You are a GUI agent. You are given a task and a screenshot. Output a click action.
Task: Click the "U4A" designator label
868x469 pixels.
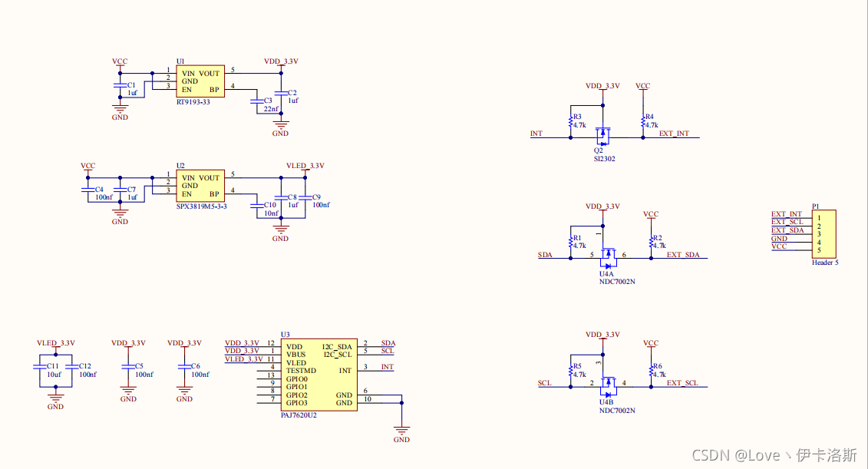point(607,274)
